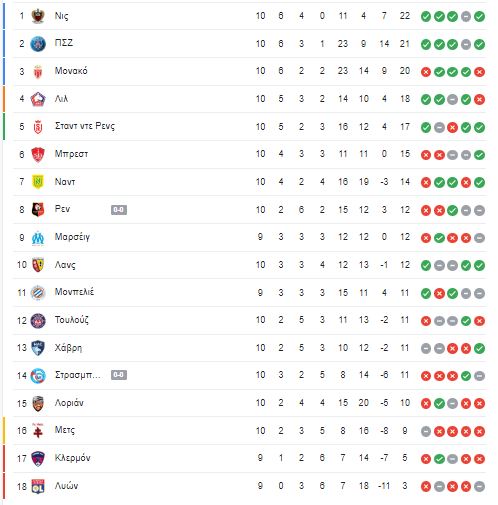Select the Μονακό club badge
The height and width of the screenshot is (505, 498).
point(38,71)
